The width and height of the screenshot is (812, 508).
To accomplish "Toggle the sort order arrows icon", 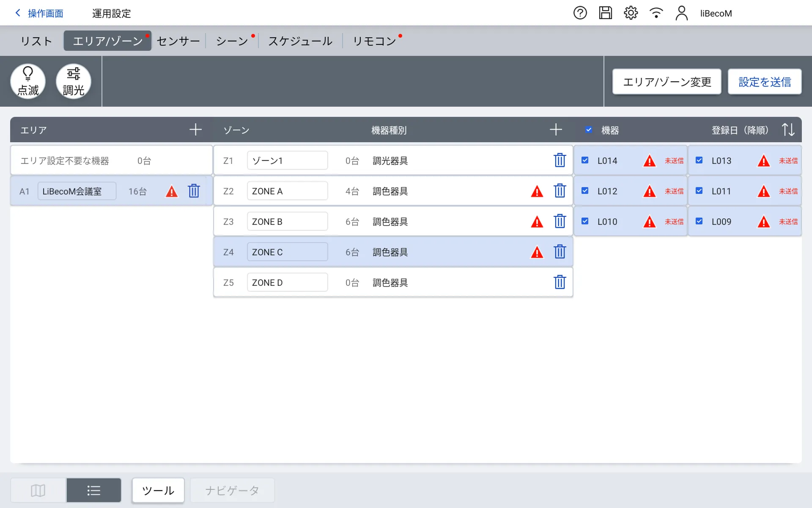I will [788, 130].
